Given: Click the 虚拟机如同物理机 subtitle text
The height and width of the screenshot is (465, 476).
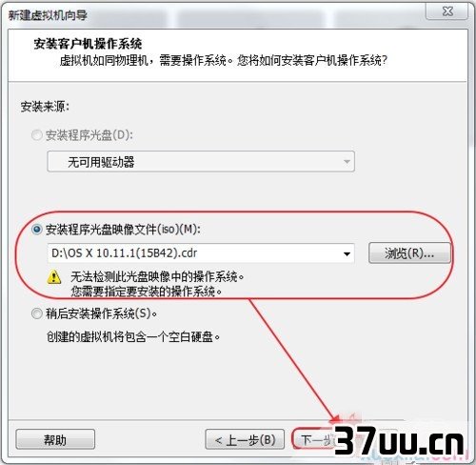Looking at the screenshot, I should coord(104,60).
